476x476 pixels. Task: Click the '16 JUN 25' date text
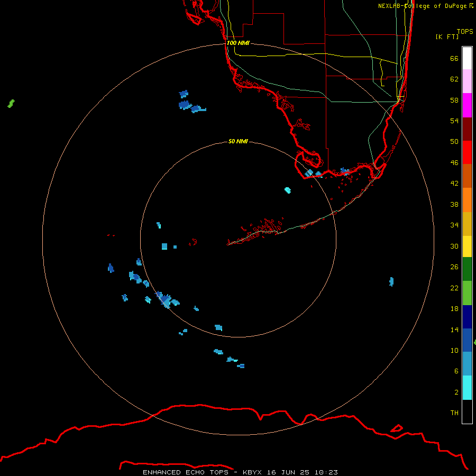tap(288, 472)
